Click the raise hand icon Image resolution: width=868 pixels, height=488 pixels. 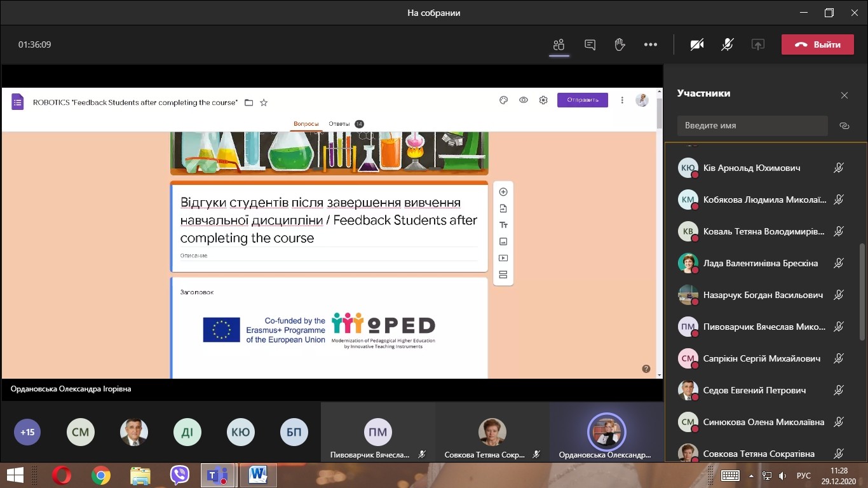[620, 44]
